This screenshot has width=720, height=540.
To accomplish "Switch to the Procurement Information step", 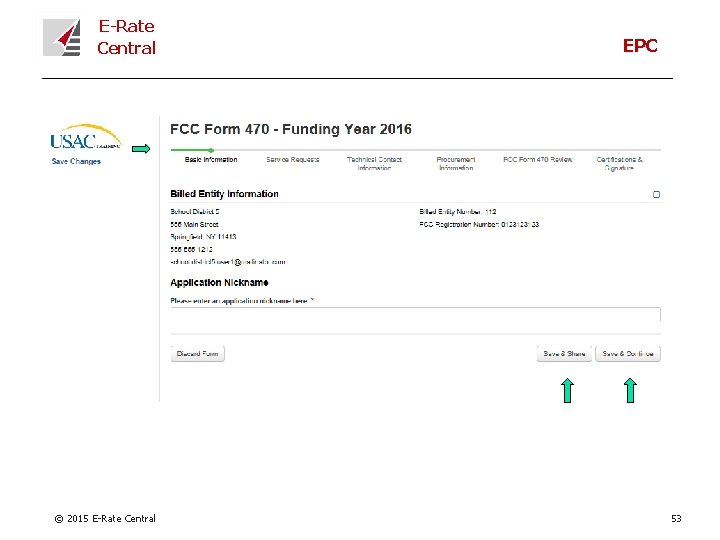I will (x=456, y=163).
